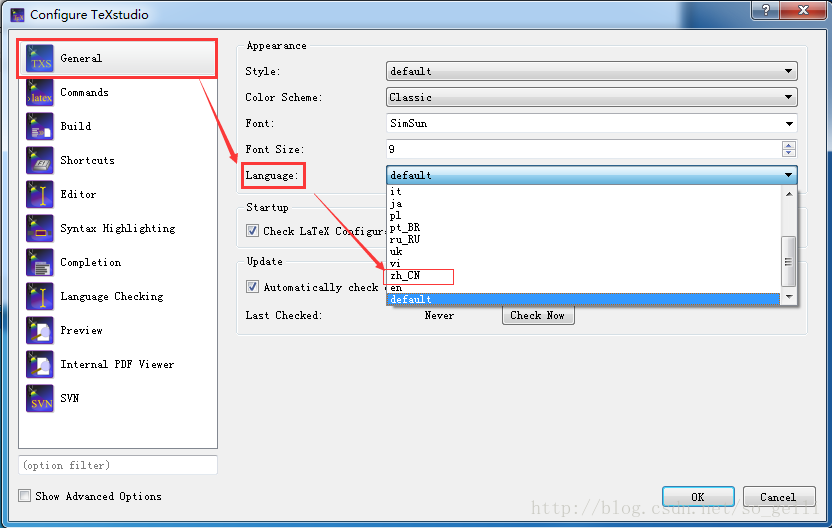
Task: Select the Preview magnifier icon
Action: pyautogui.click(x=40, y=330)
